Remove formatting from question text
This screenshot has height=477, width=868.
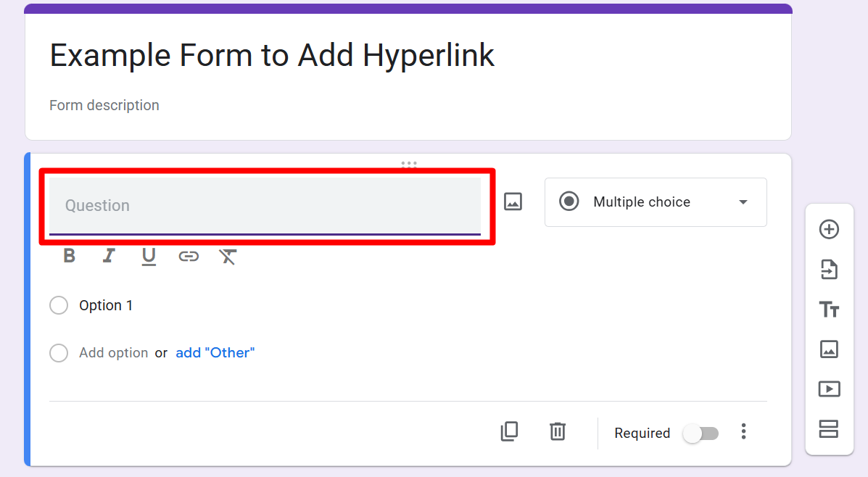click(x=228, y=256)
